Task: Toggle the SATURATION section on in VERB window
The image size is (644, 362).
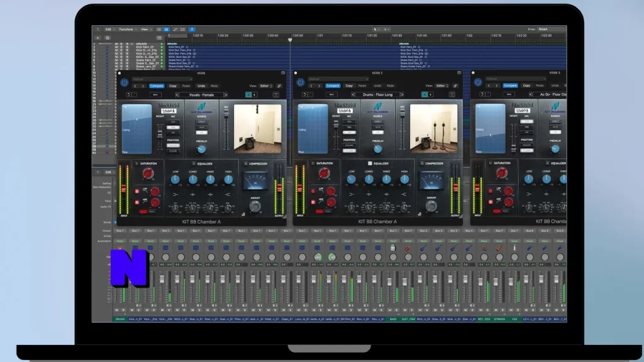Action: coord(136,164)
